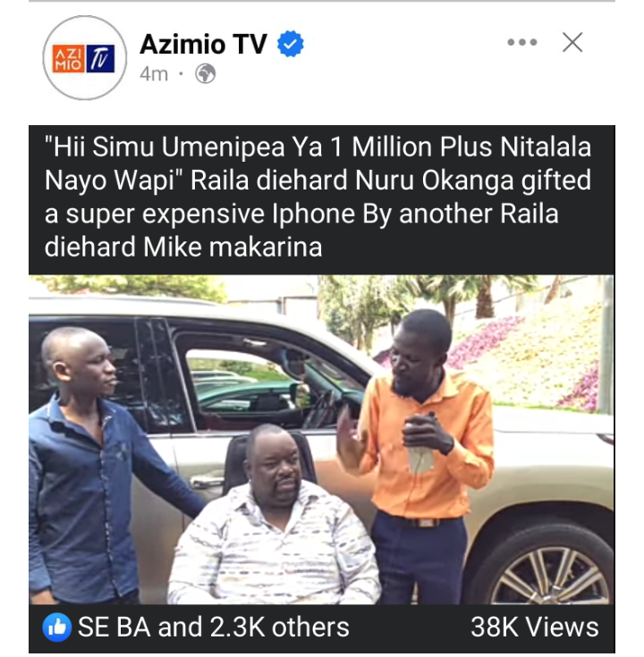Click the blue thumbs-up reaction icon
Image resolution: width=644 pixels, height=657 pixels.
(x=57, y=628)
